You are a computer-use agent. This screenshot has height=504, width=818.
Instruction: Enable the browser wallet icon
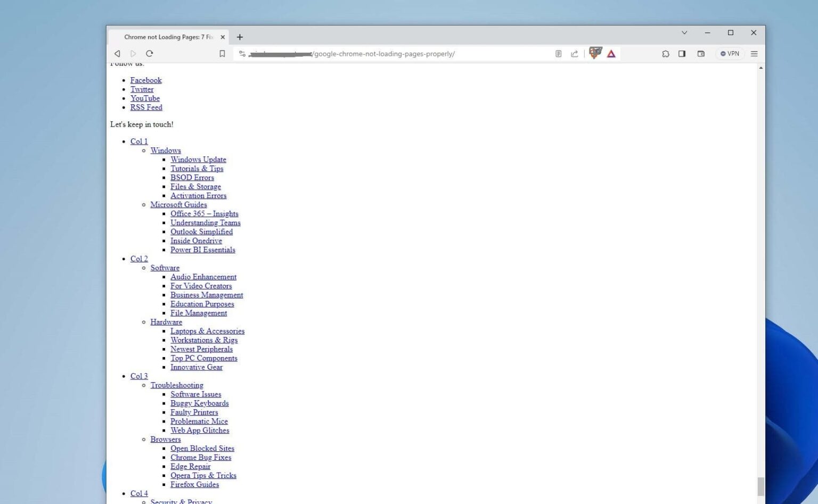[701, 53]
